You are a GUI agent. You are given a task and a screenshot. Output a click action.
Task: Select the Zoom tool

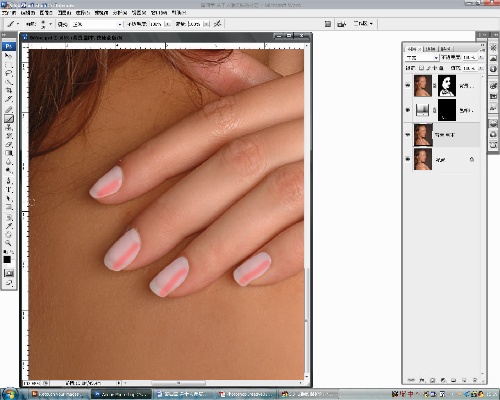coord(8,243)
